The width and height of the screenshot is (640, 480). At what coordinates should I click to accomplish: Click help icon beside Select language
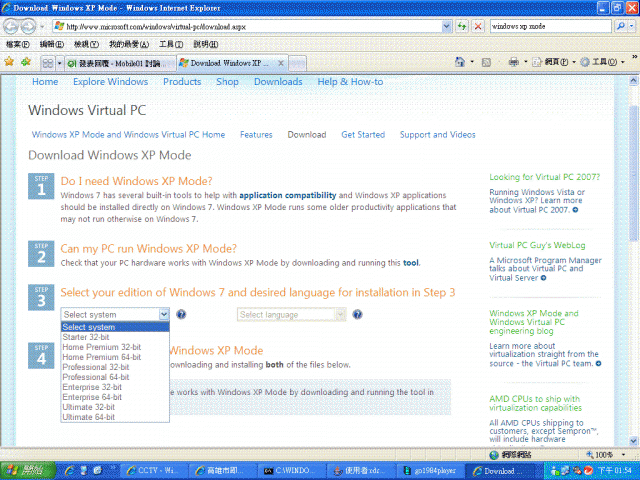(357, 314)
